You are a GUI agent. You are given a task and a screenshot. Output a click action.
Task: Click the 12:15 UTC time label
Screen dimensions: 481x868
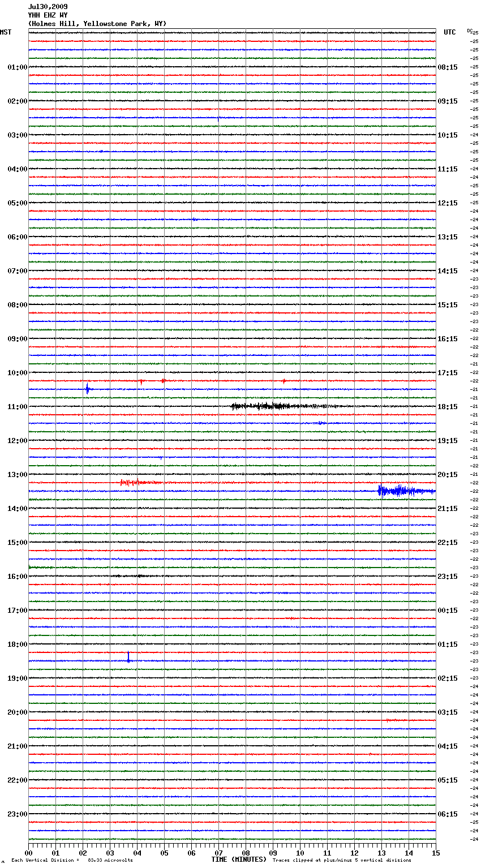pyautogui.click(x=448, y=203)
